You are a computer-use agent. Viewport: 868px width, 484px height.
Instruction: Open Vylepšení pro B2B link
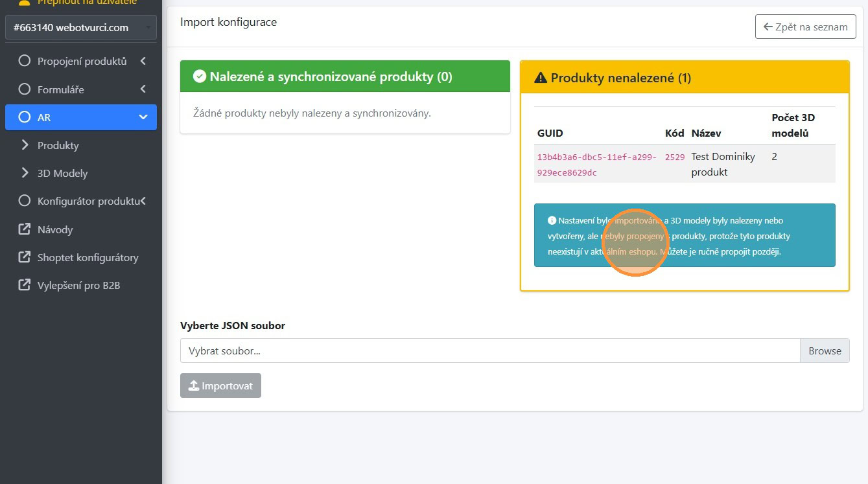[x=81, y=285]
